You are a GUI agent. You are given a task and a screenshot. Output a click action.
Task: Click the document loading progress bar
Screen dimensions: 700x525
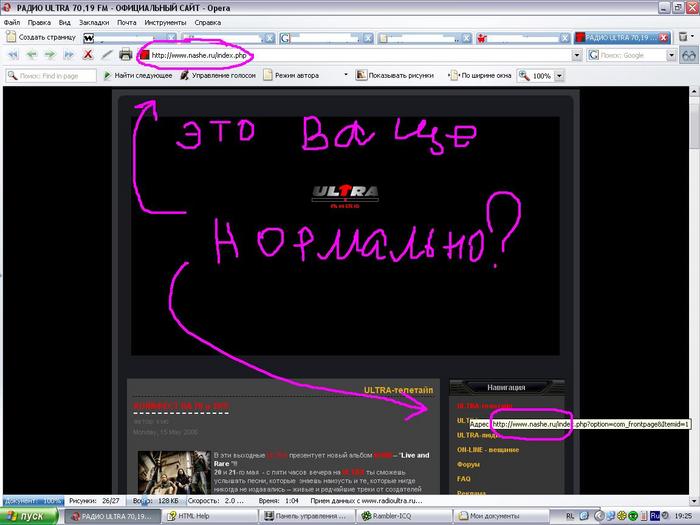33,501
